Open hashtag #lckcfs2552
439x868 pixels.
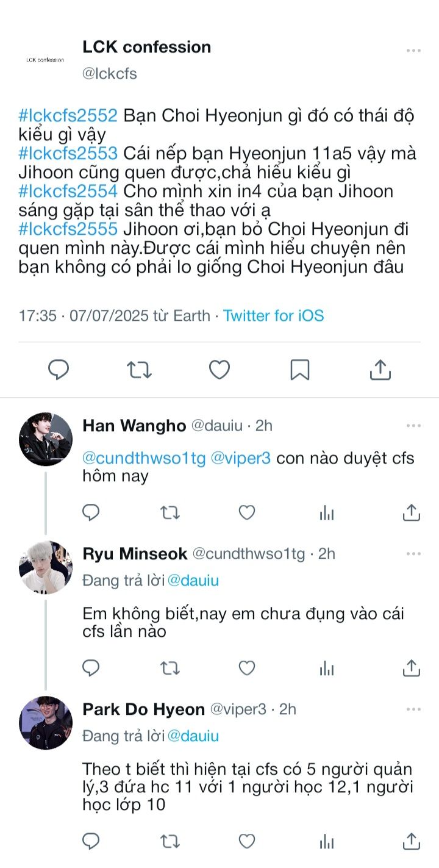tap(68, 115)
